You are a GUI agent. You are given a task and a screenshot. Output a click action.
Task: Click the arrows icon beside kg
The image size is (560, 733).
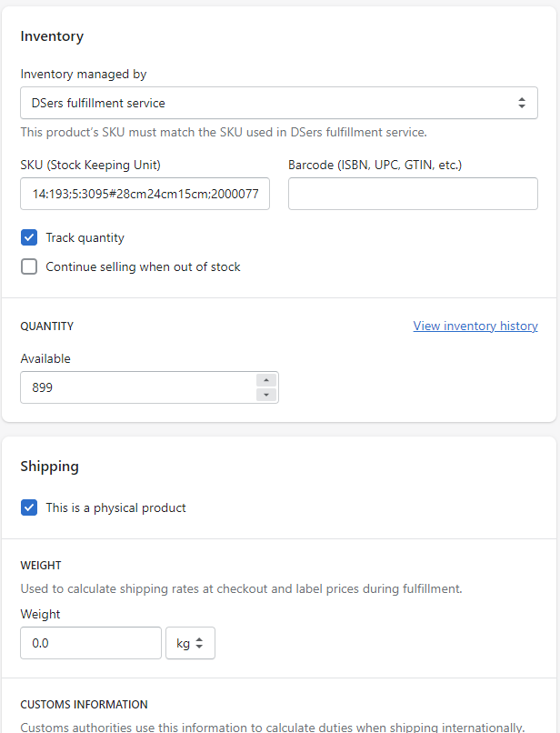click(200, 643)
